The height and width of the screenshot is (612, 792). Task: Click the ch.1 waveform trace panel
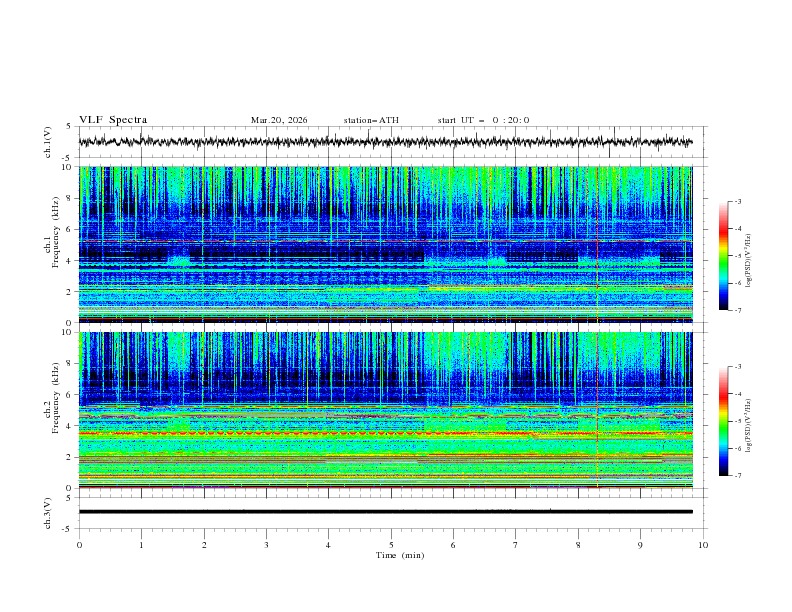click(393, 142)
